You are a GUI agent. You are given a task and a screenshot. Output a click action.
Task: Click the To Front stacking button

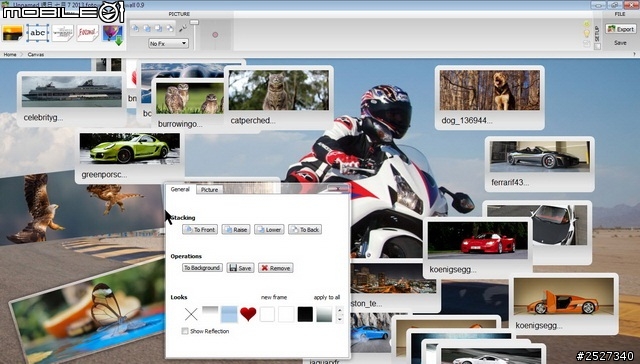(200, 229)
